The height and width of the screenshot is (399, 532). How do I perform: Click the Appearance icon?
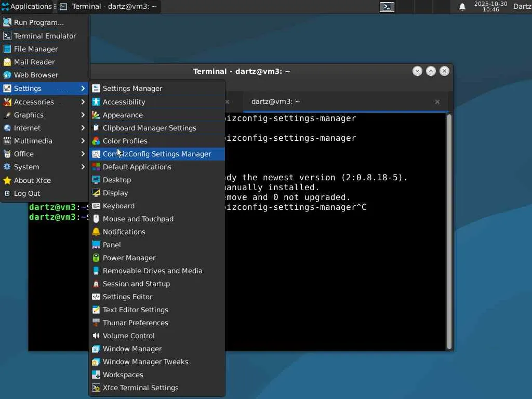pos(96,115)
